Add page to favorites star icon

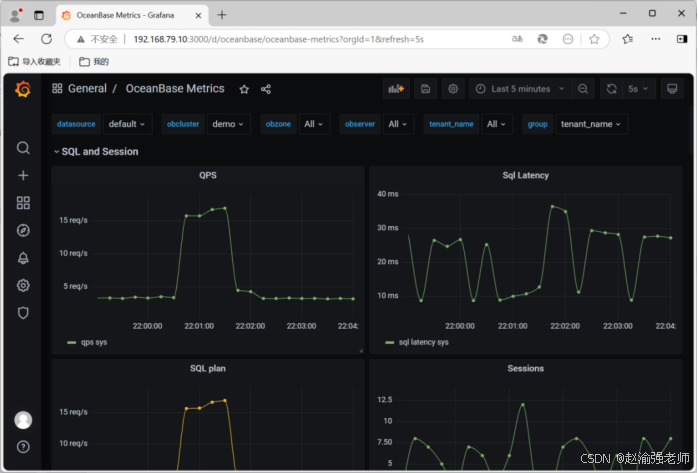coord(594,39)
